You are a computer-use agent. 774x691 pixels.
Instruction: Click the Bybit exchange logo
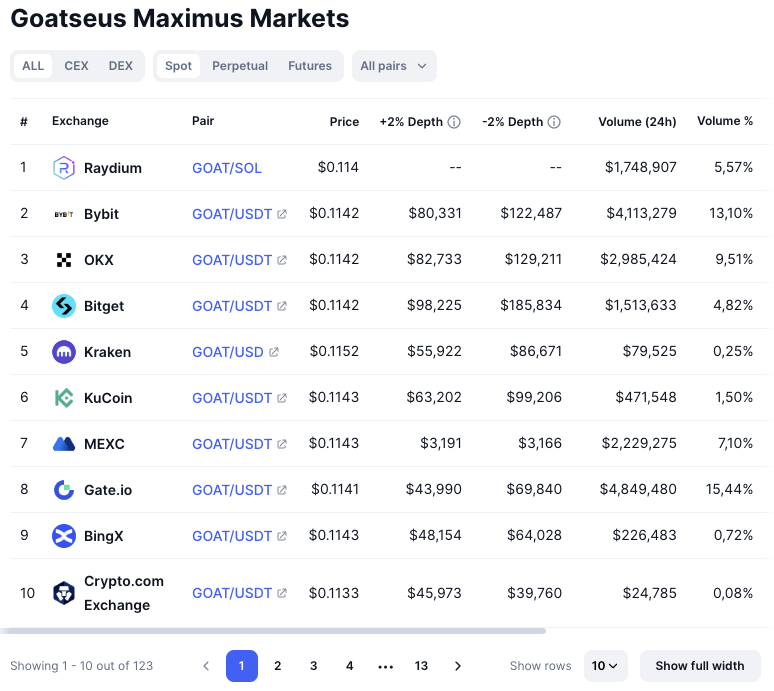(x=64, y=214)
